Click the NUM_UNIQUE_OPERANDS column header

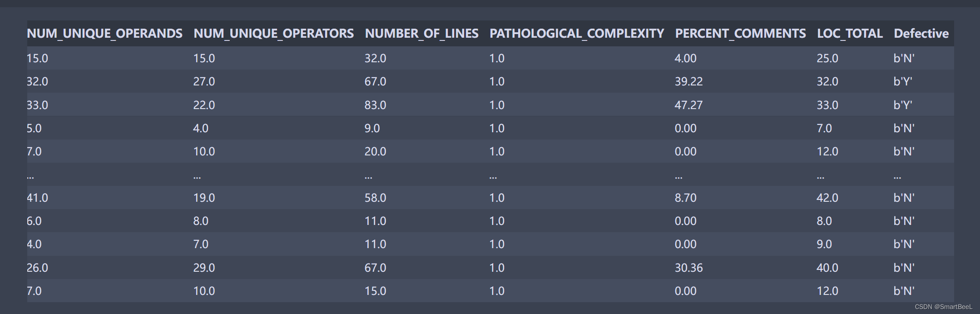pos(105,34)
